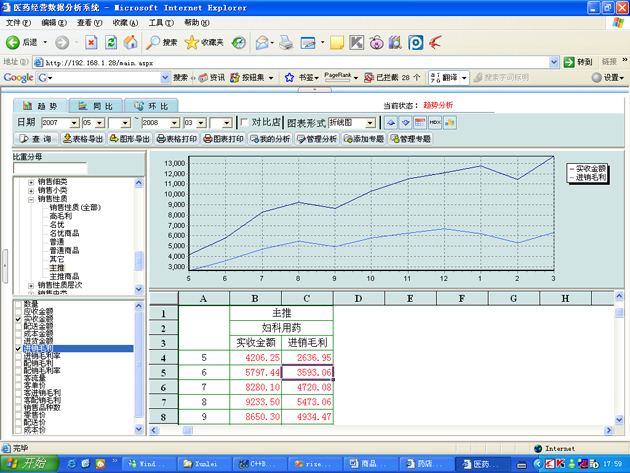Open the start year 2007 dropdown

74,123
